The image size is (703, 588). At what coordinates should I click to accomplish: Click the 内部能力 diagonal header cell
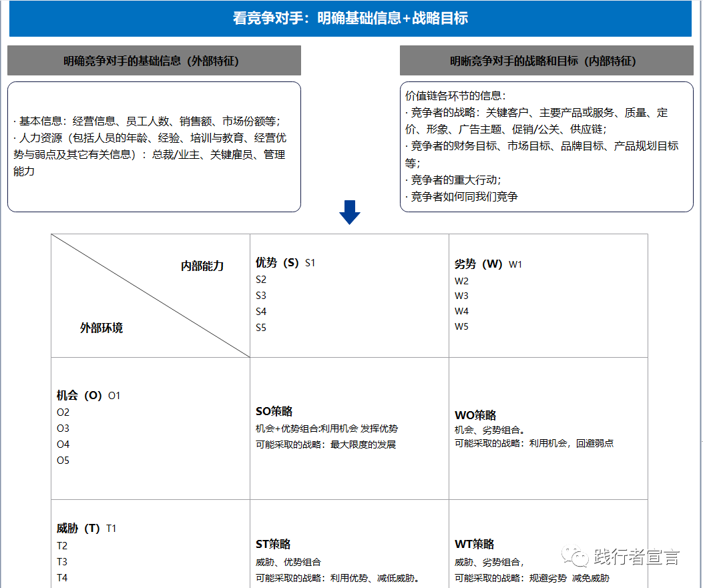[204, 265]
